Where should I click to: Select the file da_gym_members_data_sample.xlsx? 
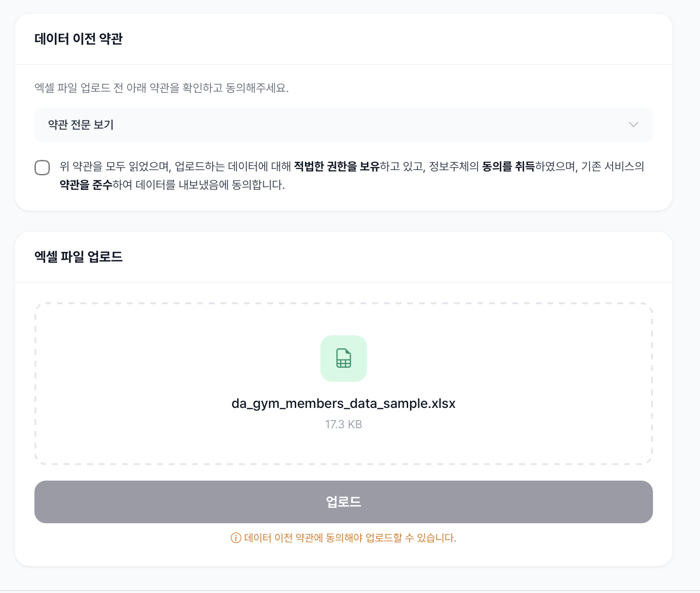point(343,403)
